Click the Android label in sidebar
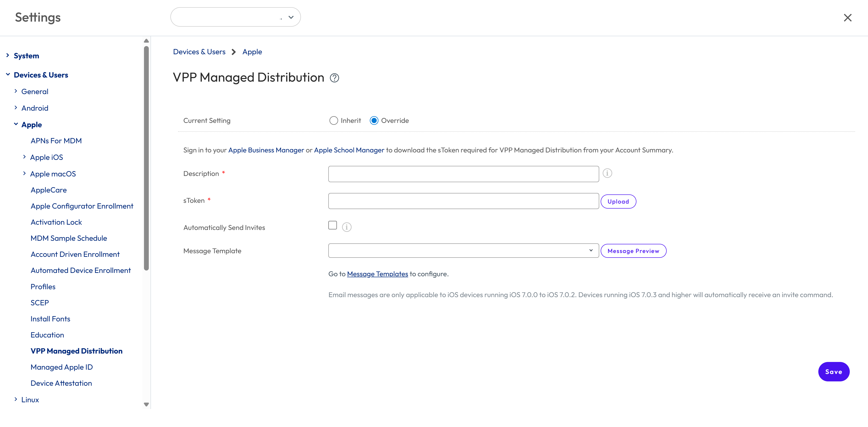 [35, 108]
